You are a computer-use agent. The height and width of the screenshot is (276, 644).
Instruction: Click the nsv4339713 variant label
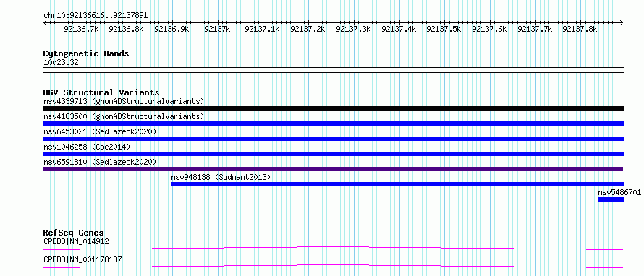pyautogui.click(x=124, y=101)
